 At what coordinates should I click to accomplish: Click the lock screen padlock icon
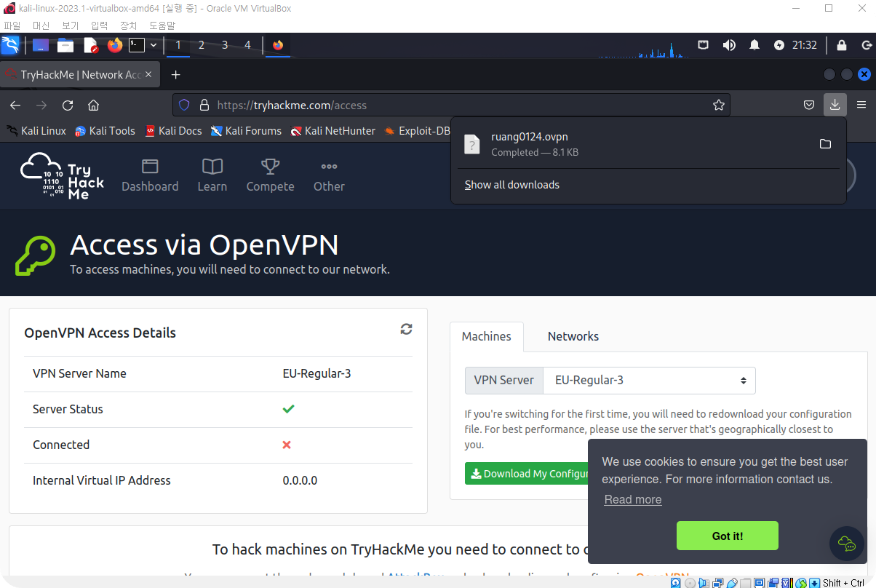coord(842,45)
